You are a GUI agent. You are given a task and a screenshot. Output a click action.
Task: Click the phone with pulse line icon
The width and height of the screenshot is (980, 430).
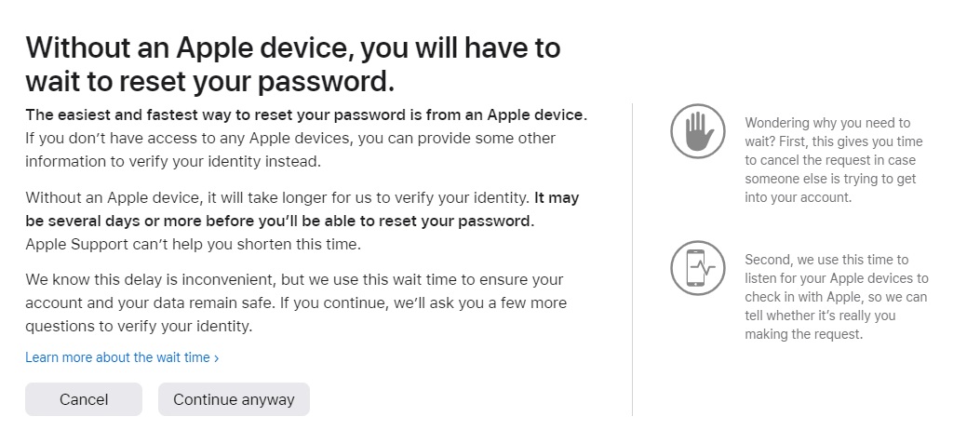pyautogui.click(x=697, y=268)
